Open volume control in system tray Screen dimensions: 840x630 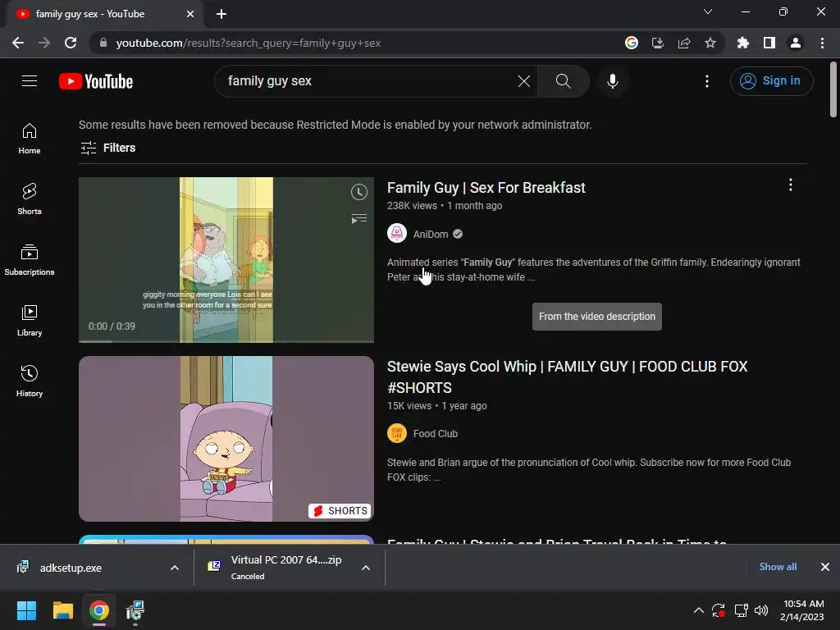(760, 610)
